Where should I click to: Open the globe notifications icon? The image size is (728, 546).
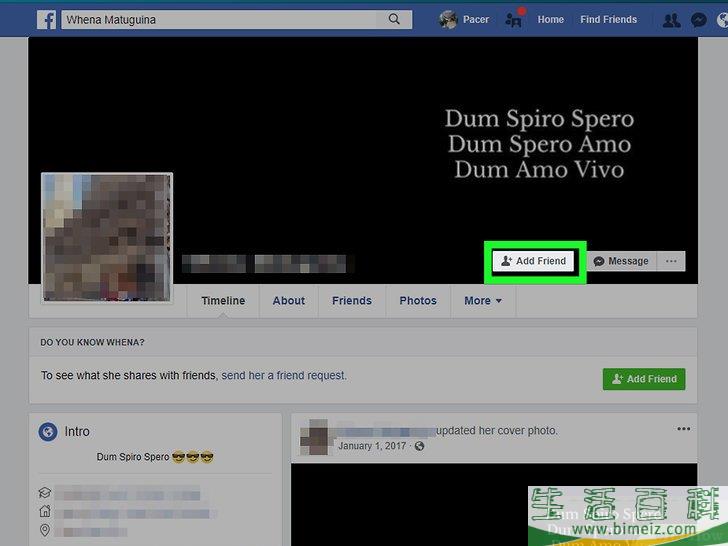(x=722, y=20)
